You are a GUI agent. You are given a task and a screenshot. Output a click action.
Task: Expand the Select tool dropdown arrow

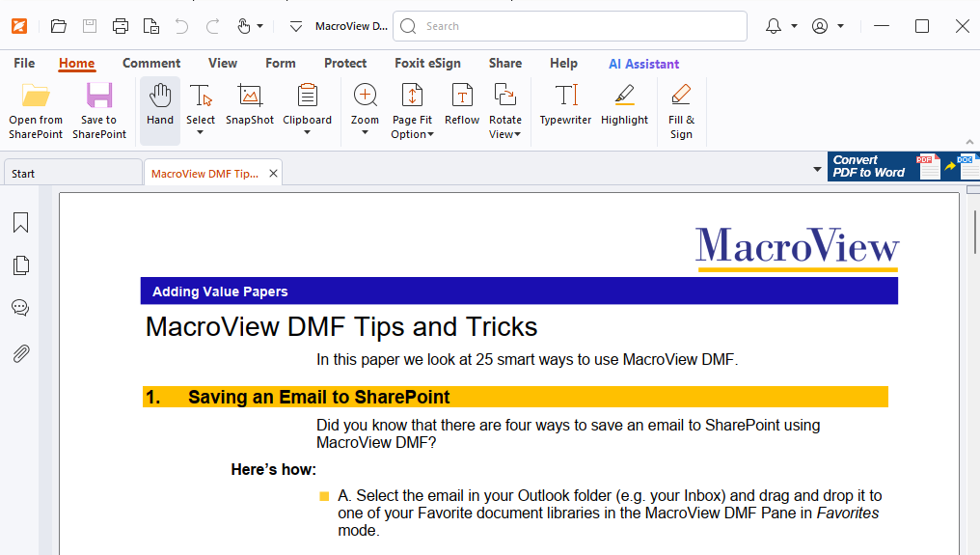[200, 132]
